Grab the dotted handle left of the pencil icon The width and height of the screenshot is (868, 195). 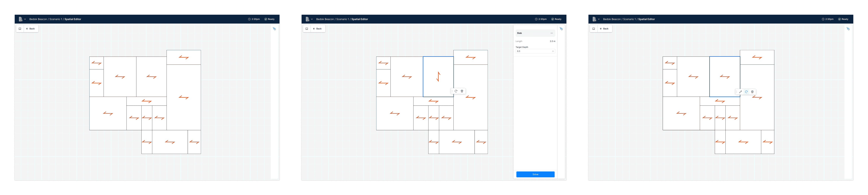pyautogui.click(x=737, y=92)
